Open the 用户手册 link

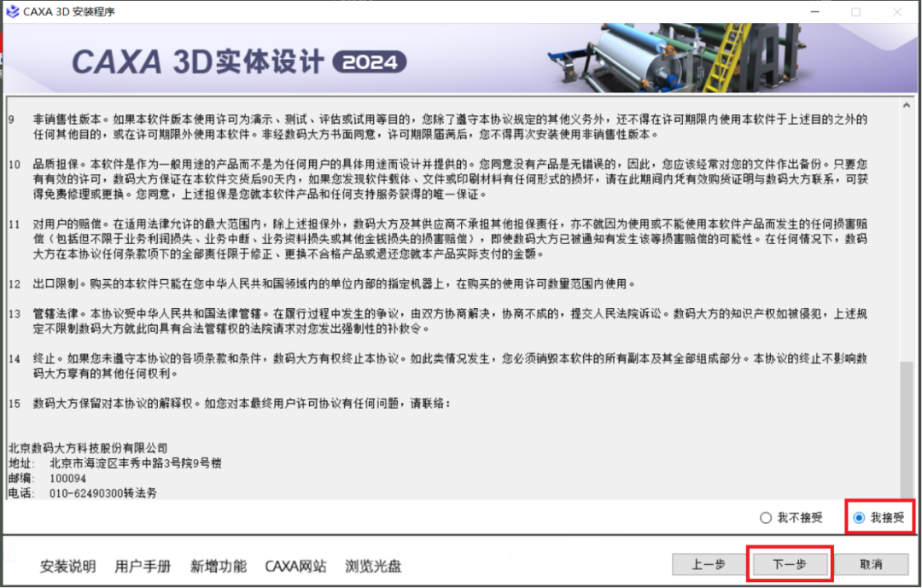click(x=143, y=567)
